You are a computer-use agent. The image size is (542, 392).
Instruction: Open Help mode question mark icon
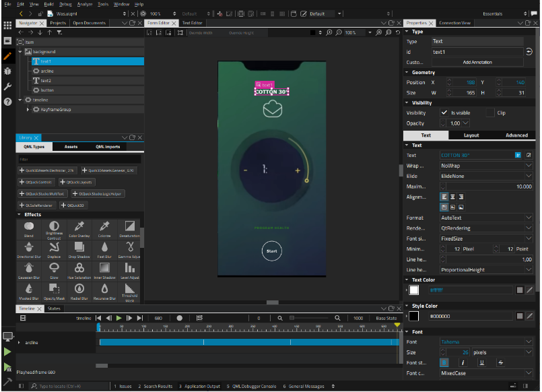pyautogui.click(x=7, y=102)
